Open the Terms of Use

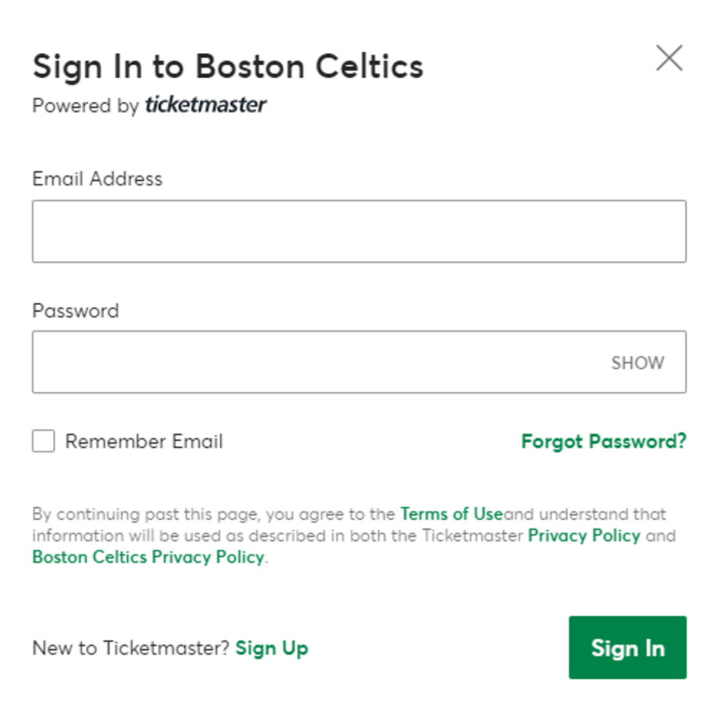tap(451, 514)
